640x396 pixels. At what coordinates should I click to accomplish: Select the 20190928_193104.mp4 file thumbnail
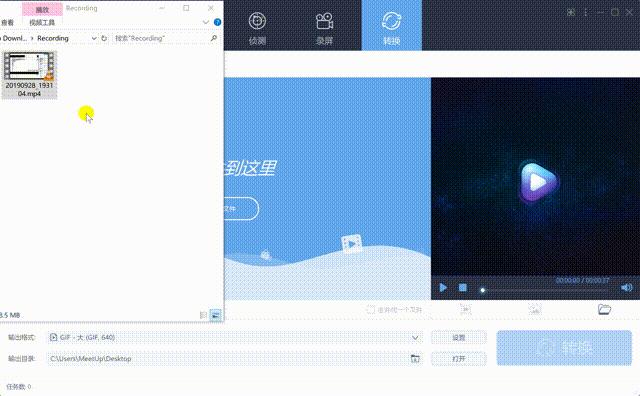click(x=29, y=75)
